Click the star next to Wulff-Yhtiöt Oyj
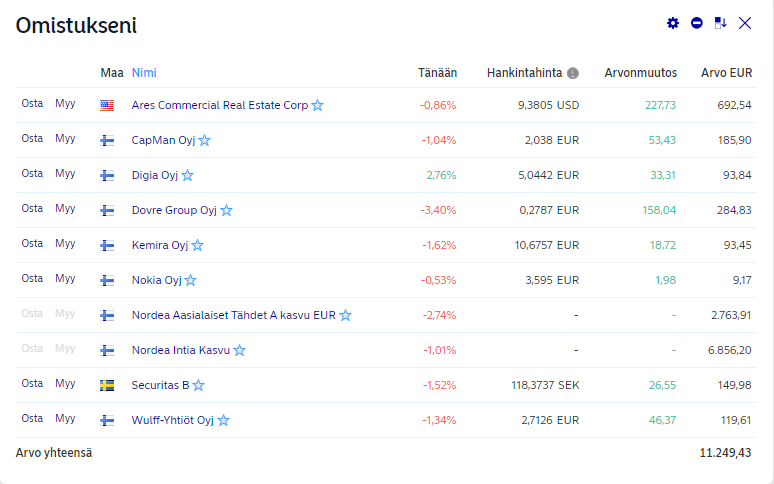The width and height of the screenshot is (774, 484). coord(223,421)
